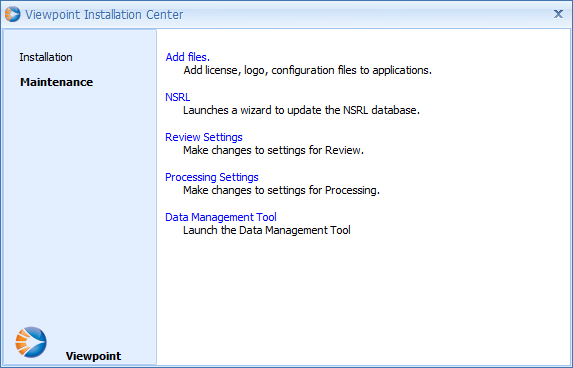Click the 'Viewpoint Installation Center' window title
This screenshot has height=368, width=573.
click(x=104, y=15)
